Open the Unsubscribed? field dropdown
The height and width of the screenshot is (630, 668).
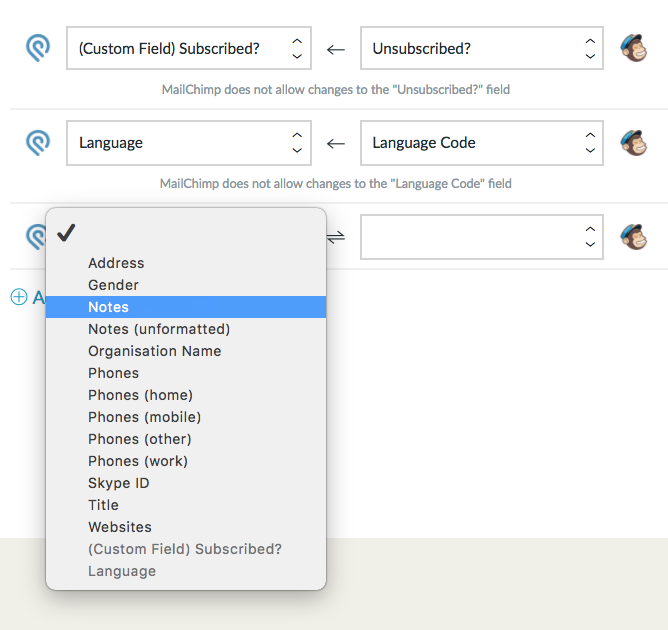click(x=482, y=48)
